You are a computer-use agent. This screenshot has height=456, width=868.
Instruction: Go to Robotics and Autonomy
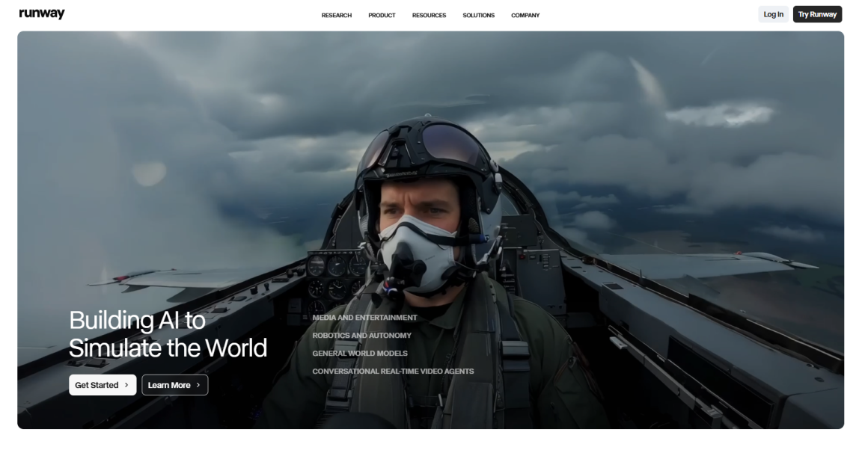(363, 336)
